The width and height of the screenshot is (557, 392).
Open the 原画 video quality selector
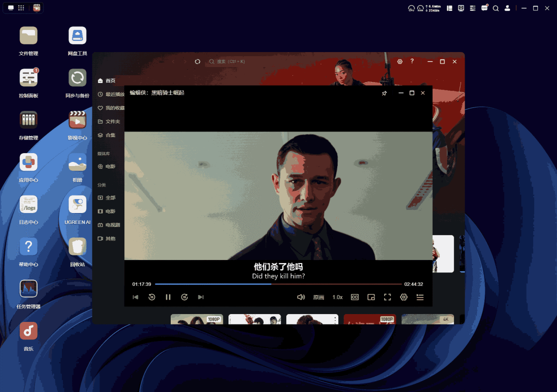click(319, 297)
